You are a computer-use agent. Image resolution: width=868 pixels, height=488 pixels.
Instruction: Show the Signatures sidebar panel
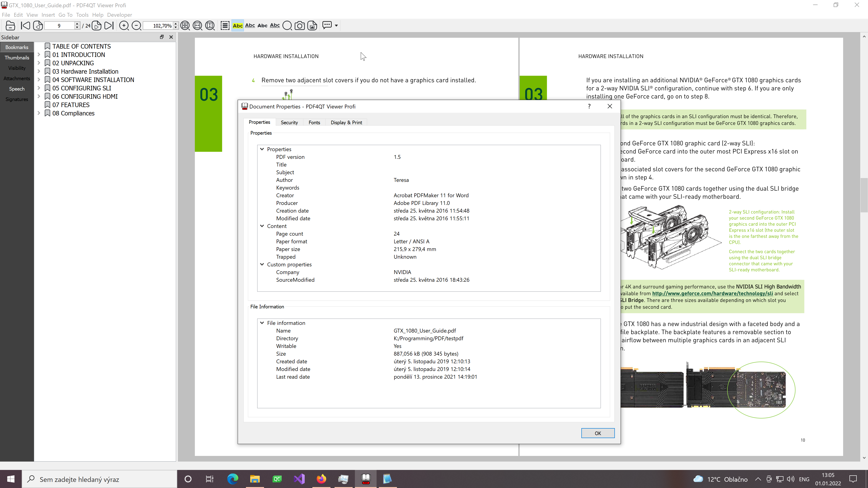tap(17, 99)
